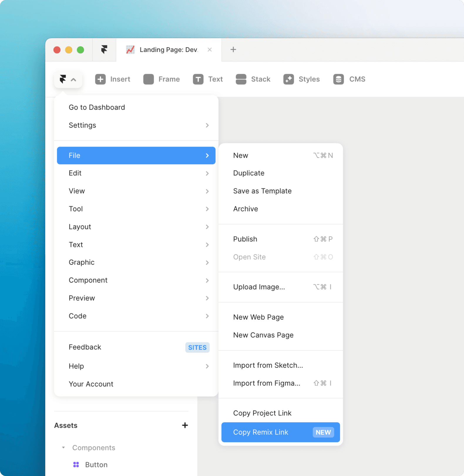Expand the Settings submenu

(x=136, y=125)
